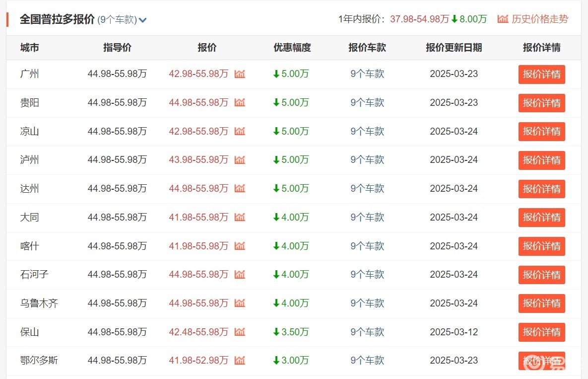Open 9个车款 link in 大同 row
Screen dimensions: 588x379
[367, 217]
